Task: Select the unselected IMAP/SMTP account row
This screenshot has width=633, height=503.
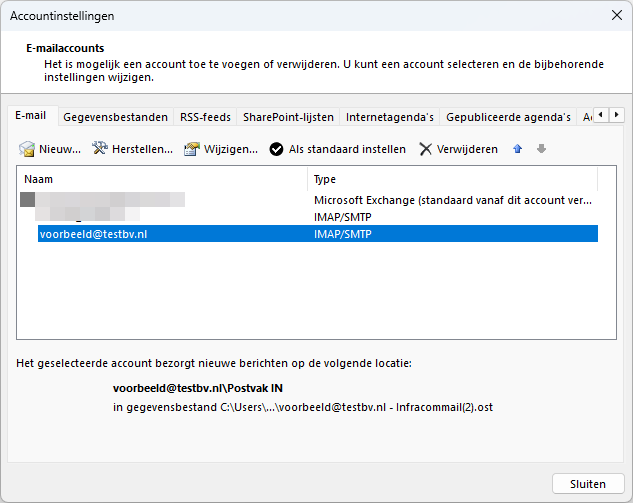Action: (318, 217)
